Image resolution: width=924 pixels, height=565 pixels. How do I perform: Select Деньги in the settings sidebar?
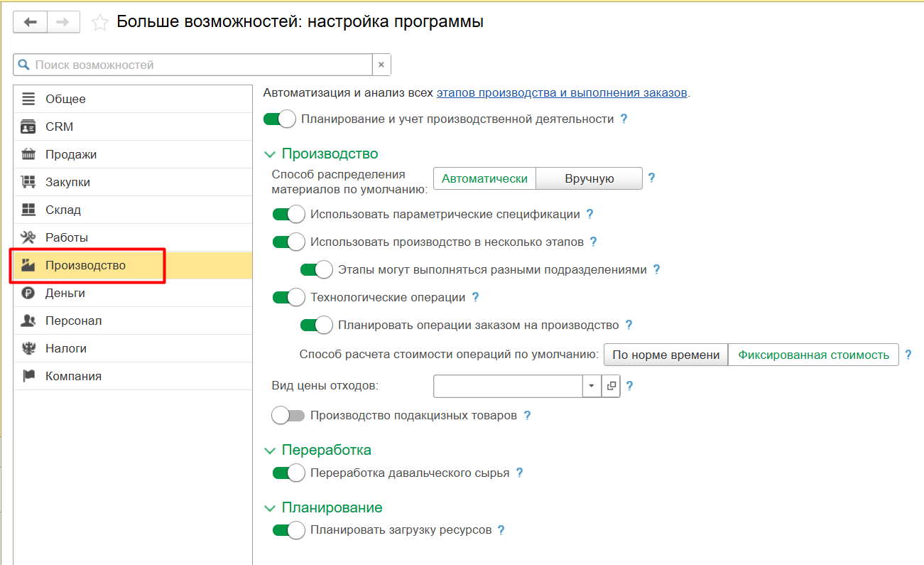click(x=133, y=293)
